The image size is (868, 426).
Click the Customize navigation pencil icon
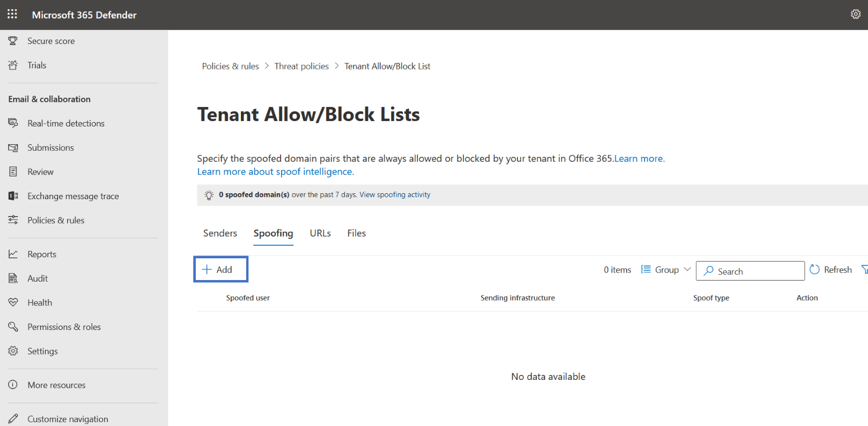click(13, 419)
